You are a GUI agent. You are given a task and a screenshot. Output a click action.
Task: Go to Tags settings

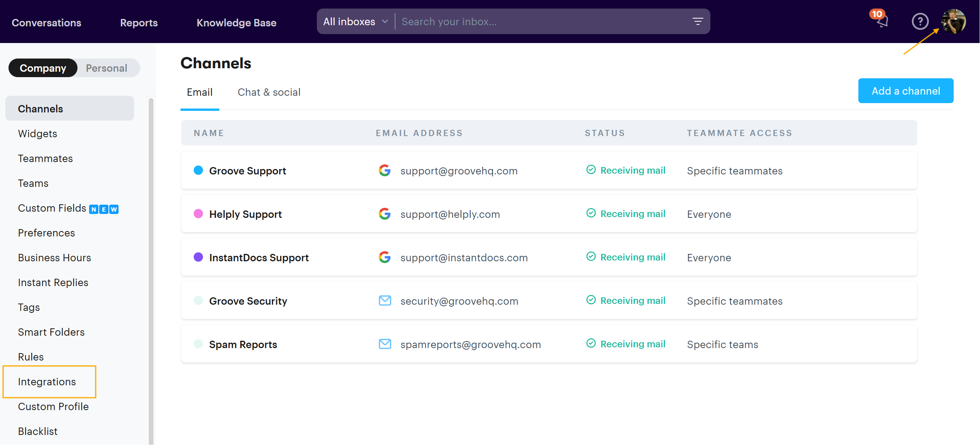pos(29,307)
